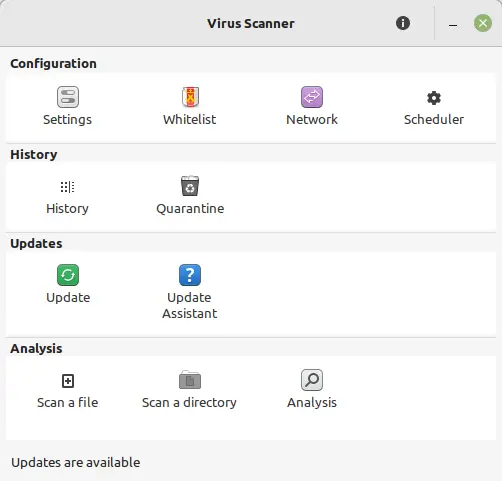
Task: Open the Quarantine trash bin icon
Action: 190,186
